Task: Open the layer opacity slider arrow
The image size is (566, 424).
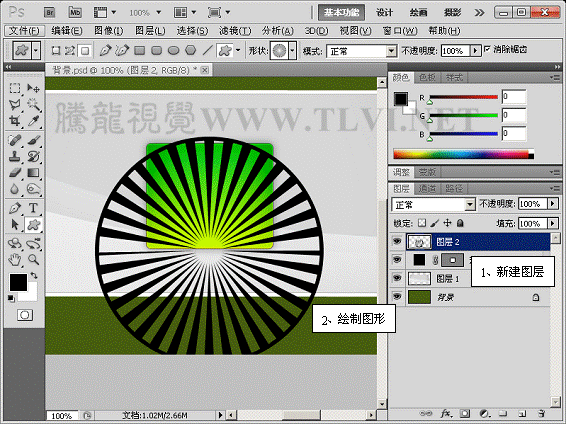Action: click(x=553, y=204)
